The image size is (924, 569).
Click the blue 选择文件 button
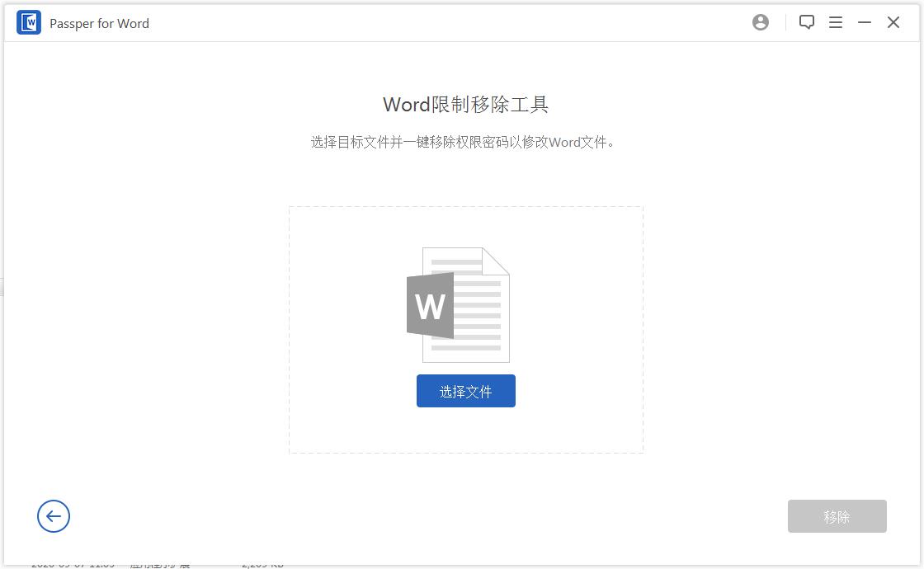[x=465, y=391]
